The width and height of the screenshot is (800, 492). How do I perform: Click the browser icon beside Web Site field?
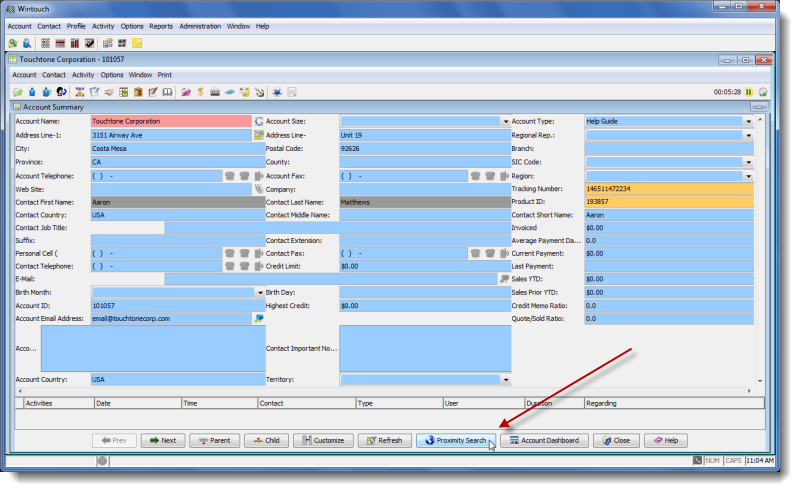tap(259, 189)
